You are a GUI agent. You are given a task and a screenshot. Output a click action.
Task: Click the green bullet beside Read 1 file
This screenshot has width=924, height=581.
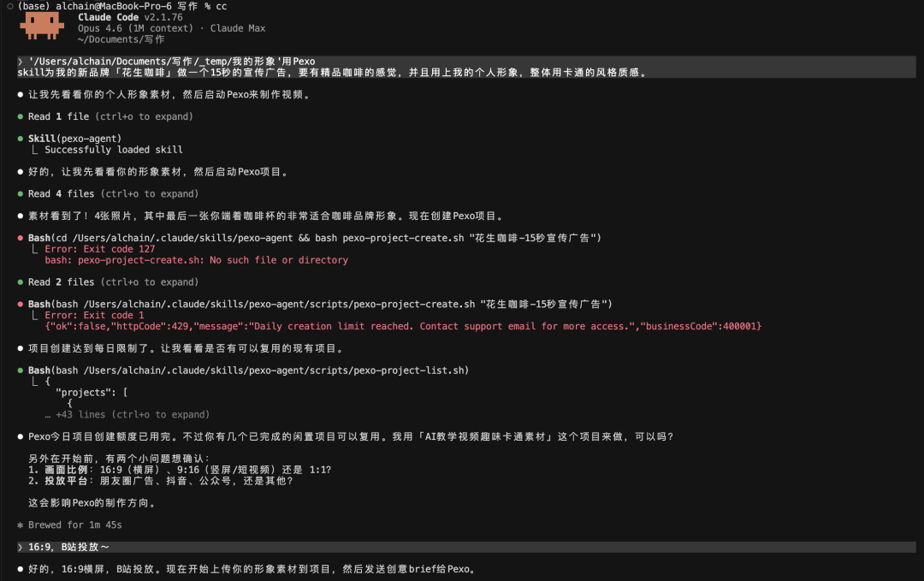point(20,116)
